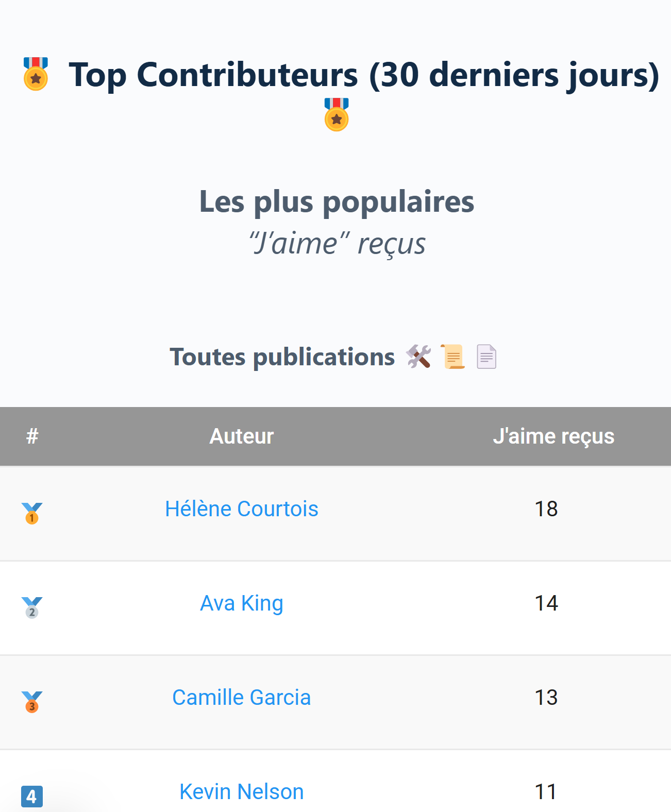Click the Top Contributeurs title text
Viewport: 671px width, 812px height.
coord(363,75)
